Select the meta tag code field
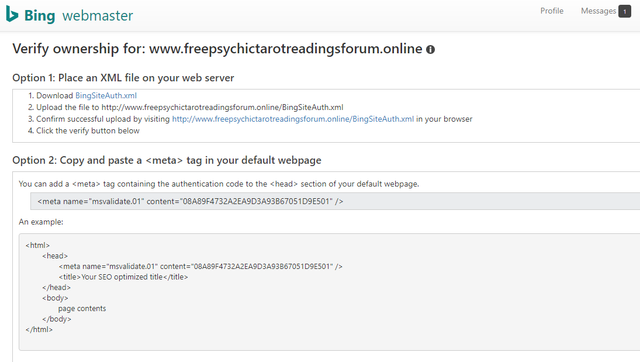640x362 pixels. [335, 201]
